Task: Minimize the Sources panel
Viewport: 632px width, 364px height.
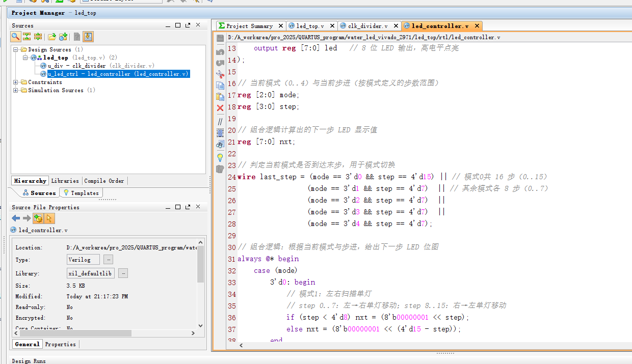Action: (x=168, y=25)
